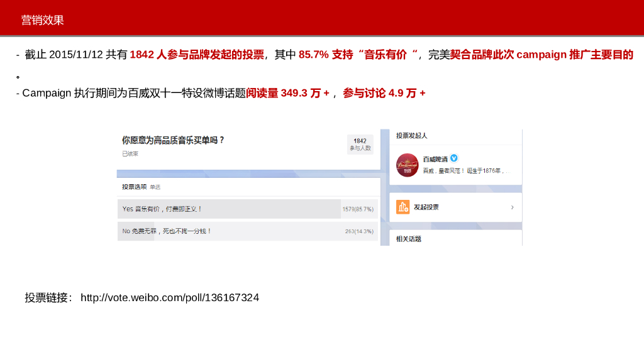Click the 发起投票 orange poll creation icon
Viewport: 644px width, 362px height.
[x=402, y=206]
